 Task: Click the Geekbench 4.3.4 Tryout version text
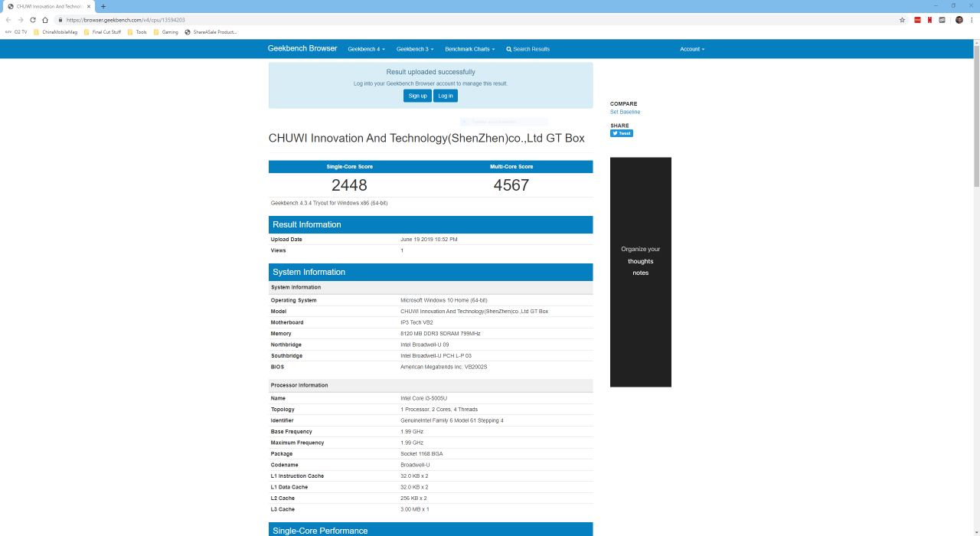[329, 203]
